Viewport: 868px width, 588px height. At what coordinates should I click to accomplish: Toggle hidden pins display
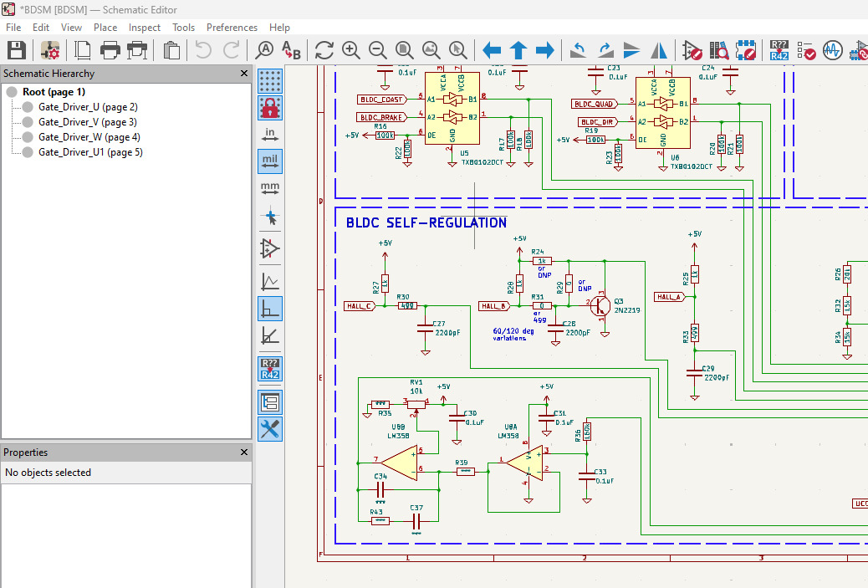[270, 248]
